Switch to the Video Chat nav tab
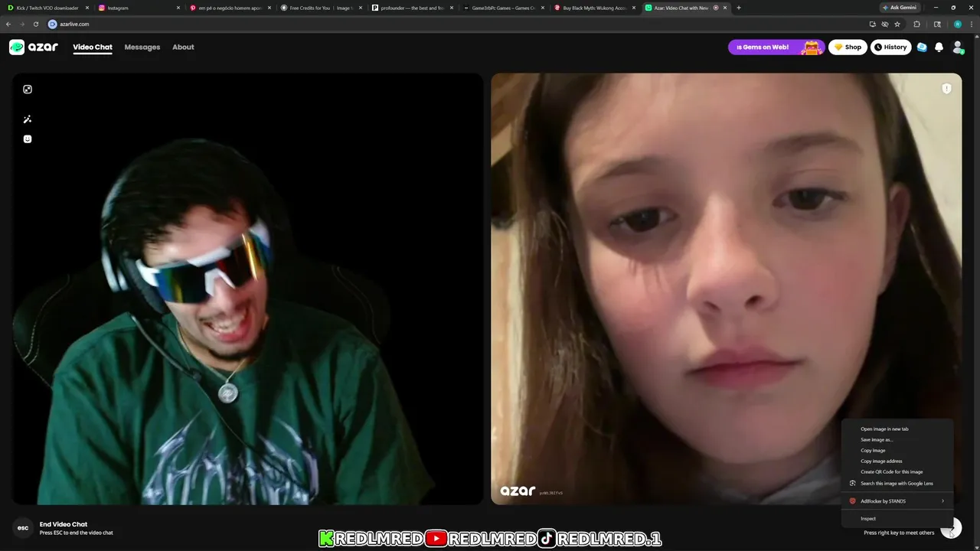Viewport: 980px width, 551px height. pos(93,47)
